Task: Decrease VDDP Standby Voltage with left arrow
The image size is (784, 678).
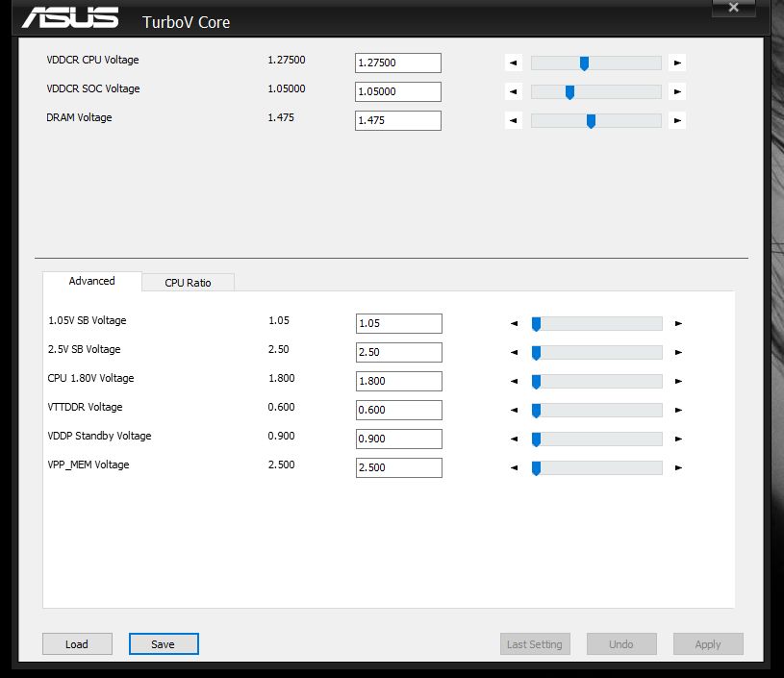Action: point(514,439)
